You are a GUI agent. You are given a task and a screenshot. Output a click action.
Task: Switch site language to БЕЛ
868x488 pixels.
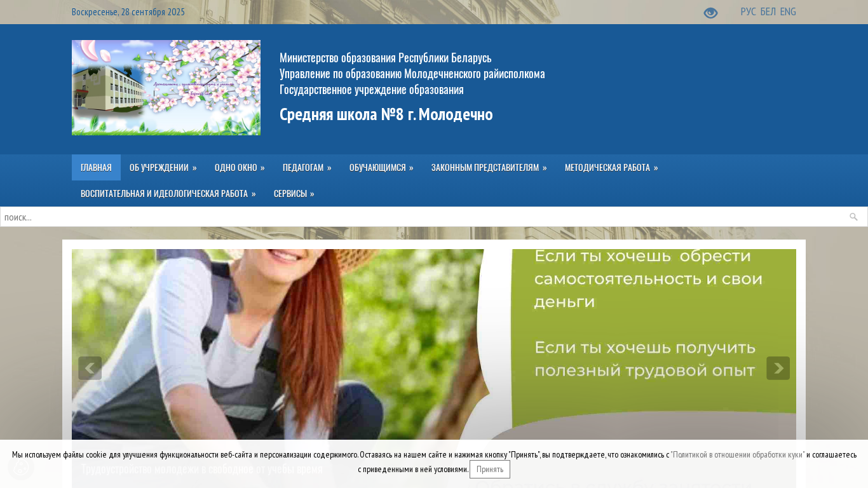tap(768, 12)
